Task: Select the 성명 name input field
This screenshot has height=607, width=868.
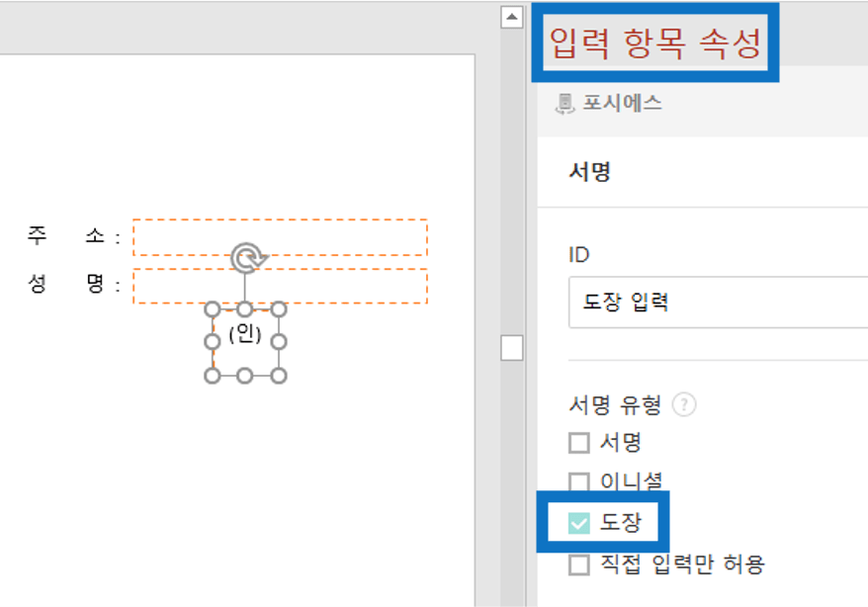Action: pyautogui.click(x=280, y=286)
